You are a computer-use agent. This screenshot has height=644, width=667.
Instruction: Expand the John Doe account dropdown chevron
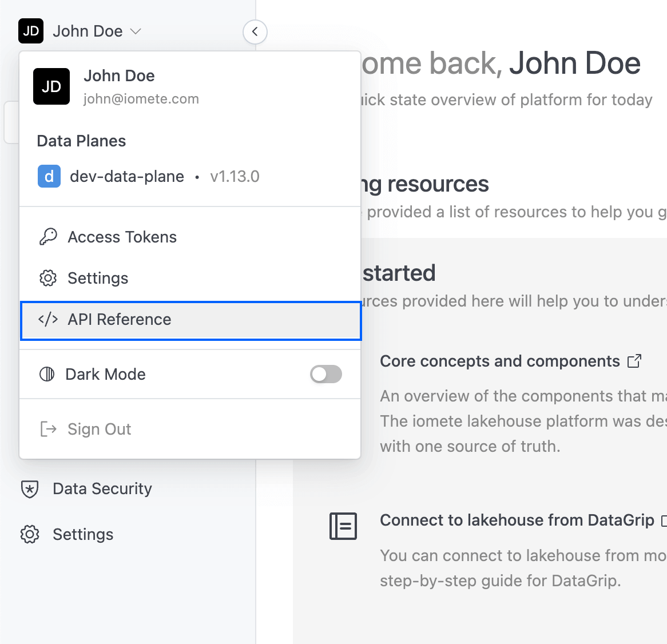(135, 31)
